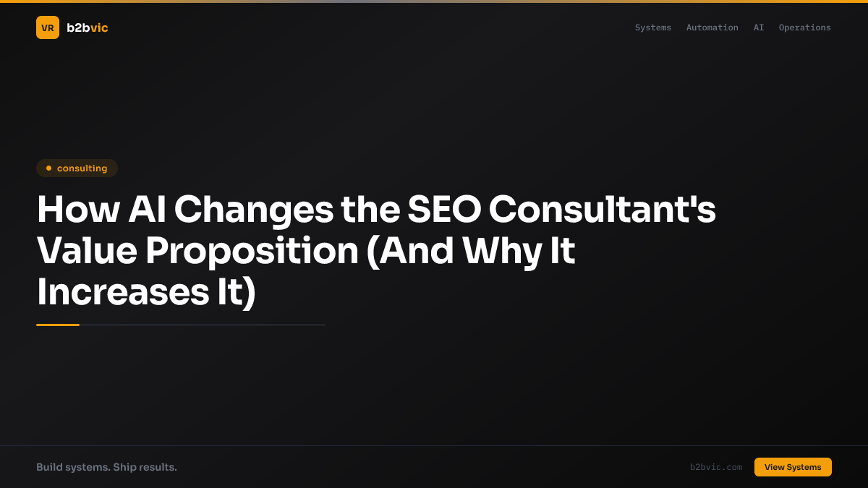
Task: Open the Systems navigation menu
Action: pos(653,27)
